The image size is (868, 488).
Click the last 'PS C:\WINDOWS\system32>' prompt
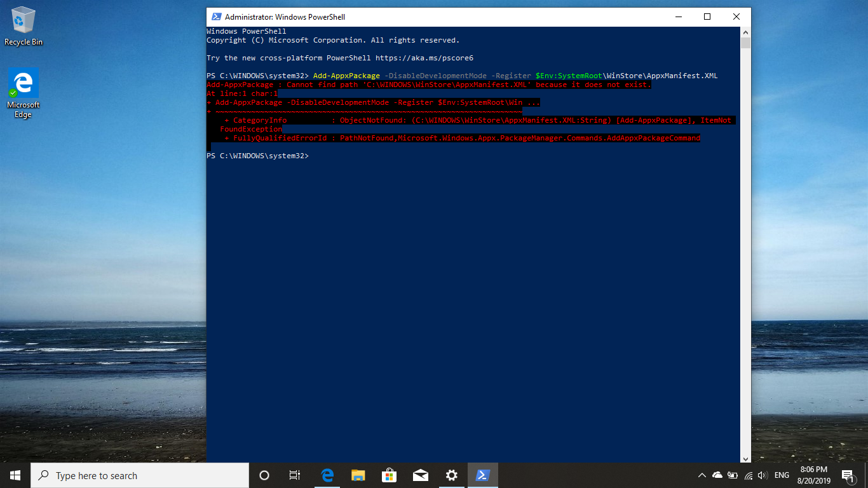point(257,156)
